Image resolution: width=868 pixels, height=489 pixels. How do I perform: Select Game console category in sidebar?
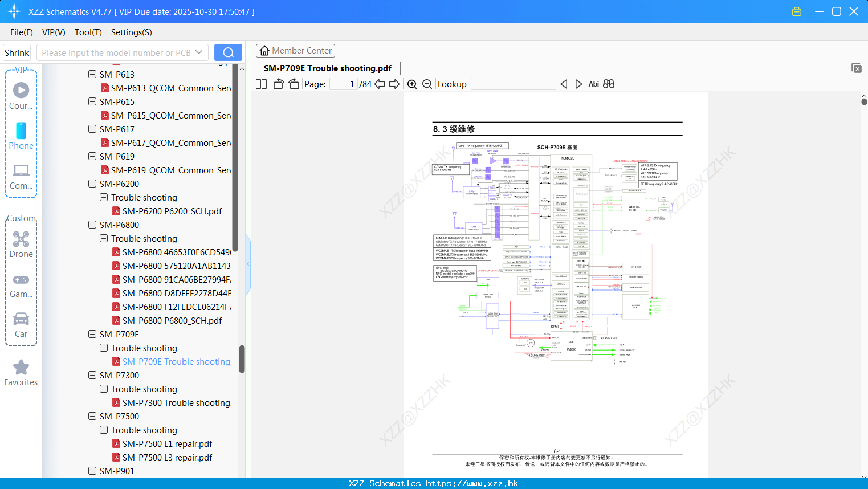click(x=21, y=285)
